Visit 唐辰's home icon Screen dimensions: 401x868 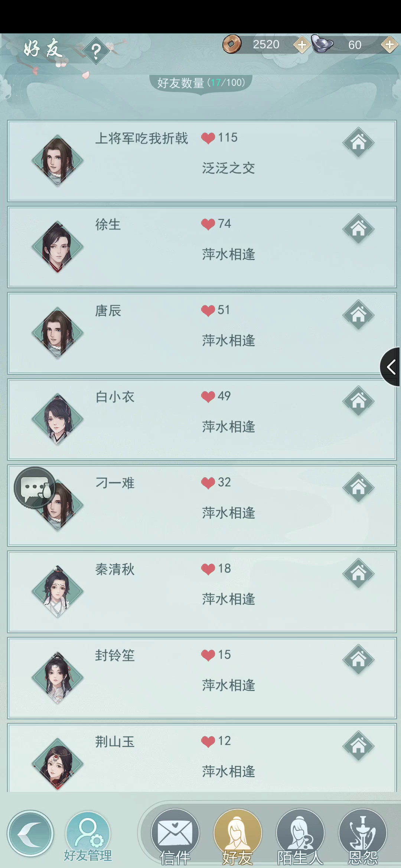tap(358, 315)
